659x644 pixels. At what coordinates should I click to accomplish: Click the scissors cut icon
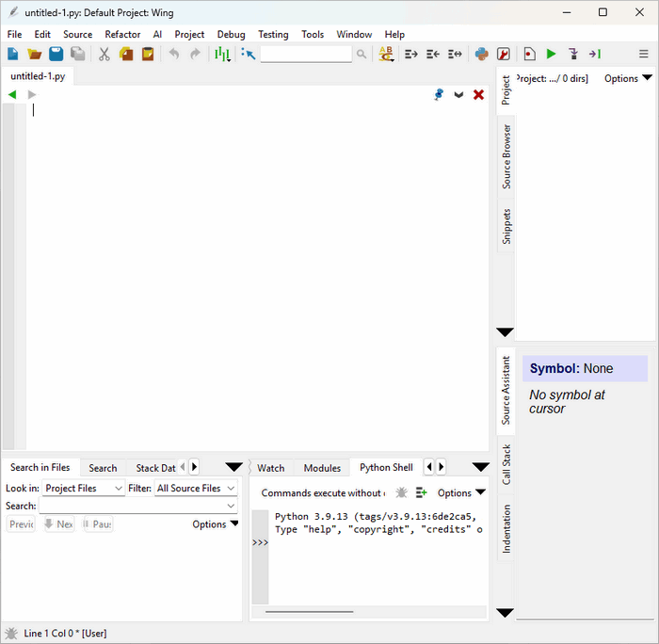click(x=104, y=55)
